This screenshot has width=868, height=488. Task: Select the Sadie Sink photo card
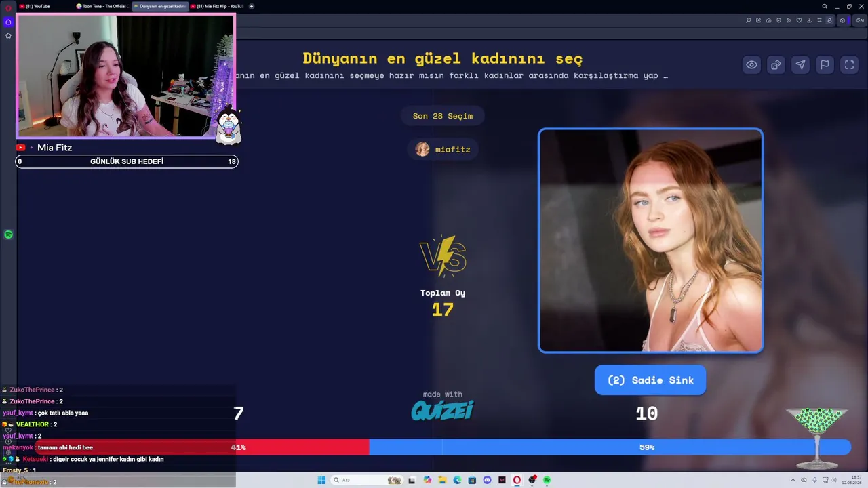pos(650,241)
